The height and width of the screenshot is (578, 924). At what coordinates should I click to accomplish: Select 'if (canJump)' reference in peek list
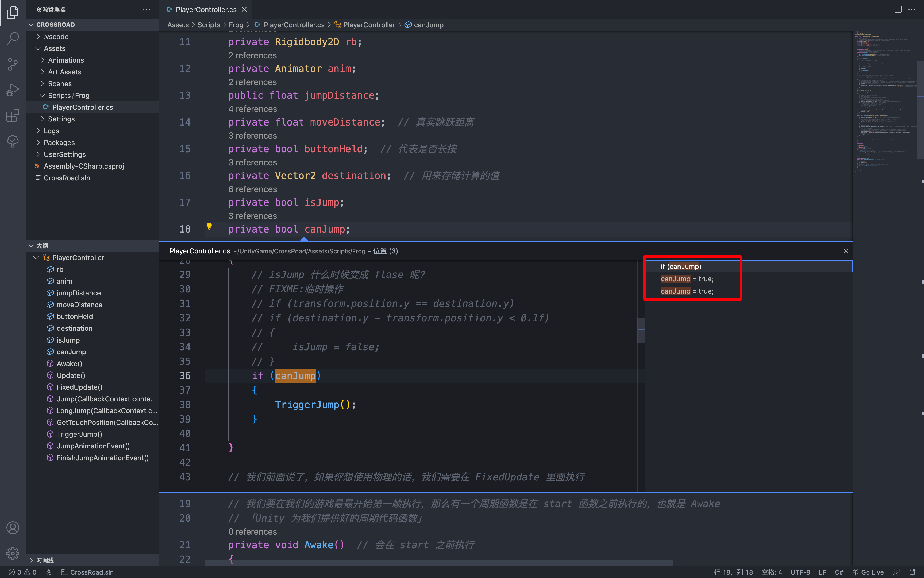[748, 267]
